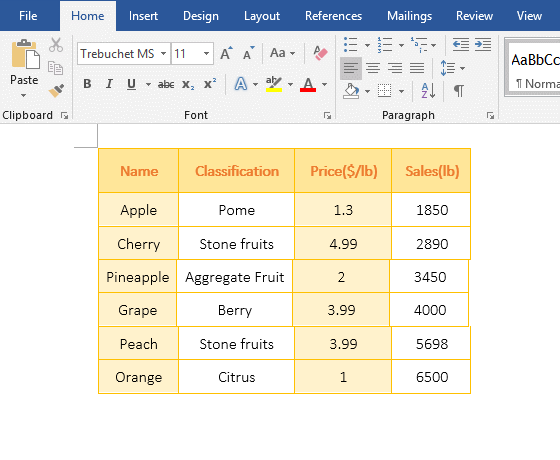Click the 6500 sales cell
The height and width of the screenshot is (460, 560).
431,377
